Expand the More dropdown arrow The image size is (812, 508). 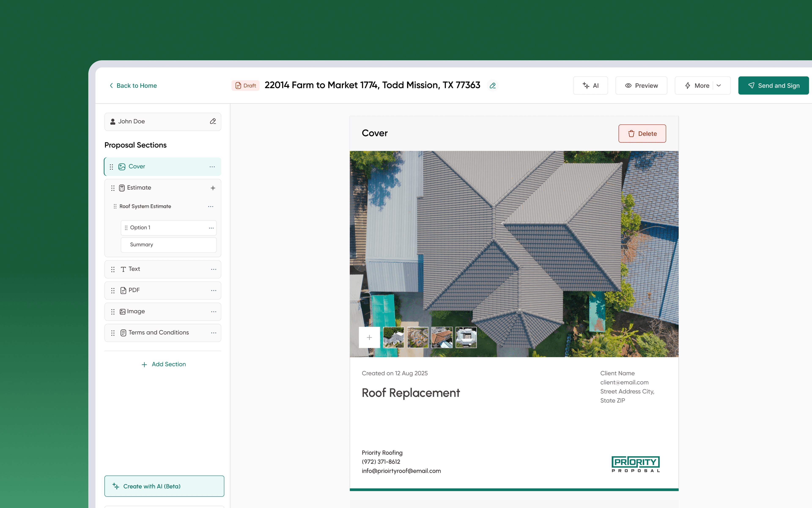click(x=719, y=86)
